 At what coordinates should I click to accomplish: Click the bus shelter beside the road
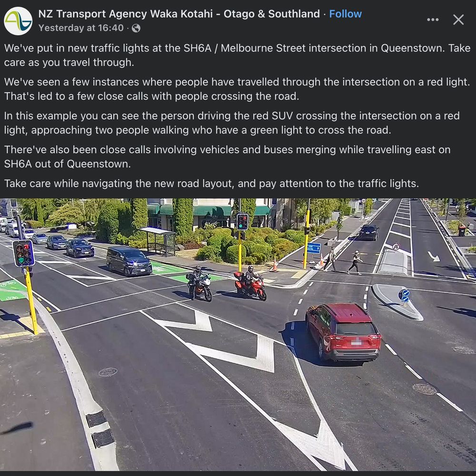158,241
